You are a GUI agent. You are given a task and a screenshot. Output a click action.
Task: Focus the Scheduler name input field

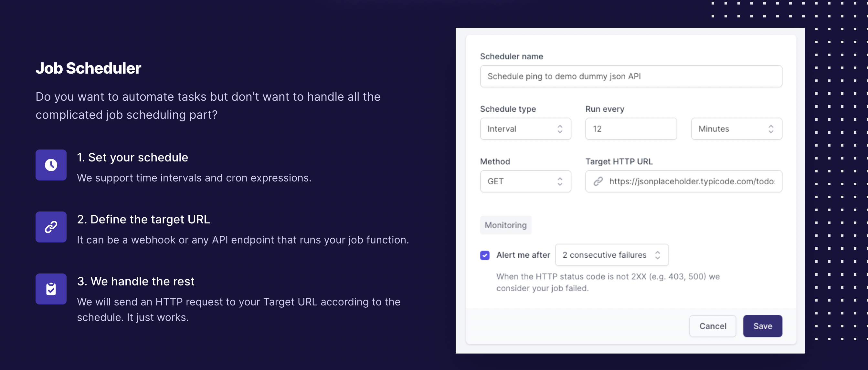[631, 77]
